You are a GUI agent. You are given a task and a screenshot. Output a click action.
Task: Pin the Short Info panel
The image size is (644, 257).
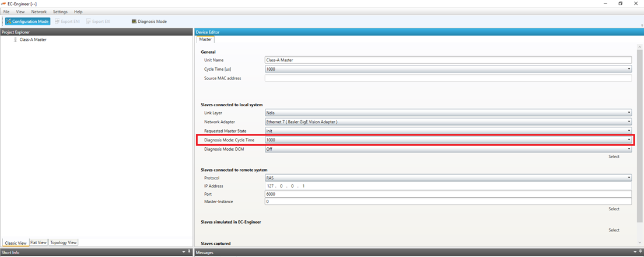pyautogui.click(x=190, y=252)
